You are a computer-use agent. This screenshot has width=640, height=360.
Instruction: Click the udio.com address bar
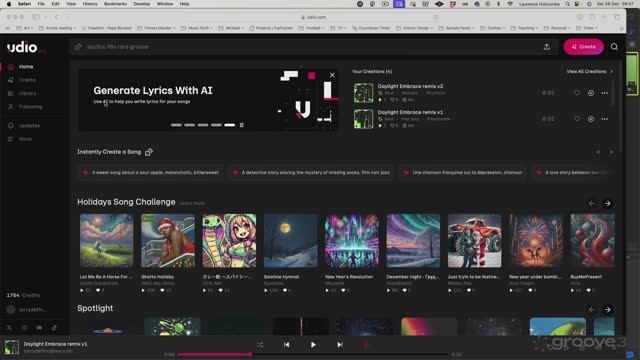coord(313,17)
